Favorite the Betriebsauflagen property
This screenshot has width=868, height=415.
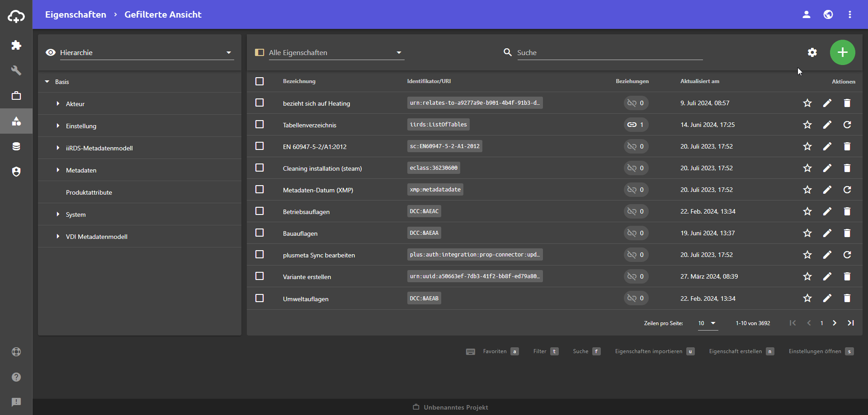807,211
